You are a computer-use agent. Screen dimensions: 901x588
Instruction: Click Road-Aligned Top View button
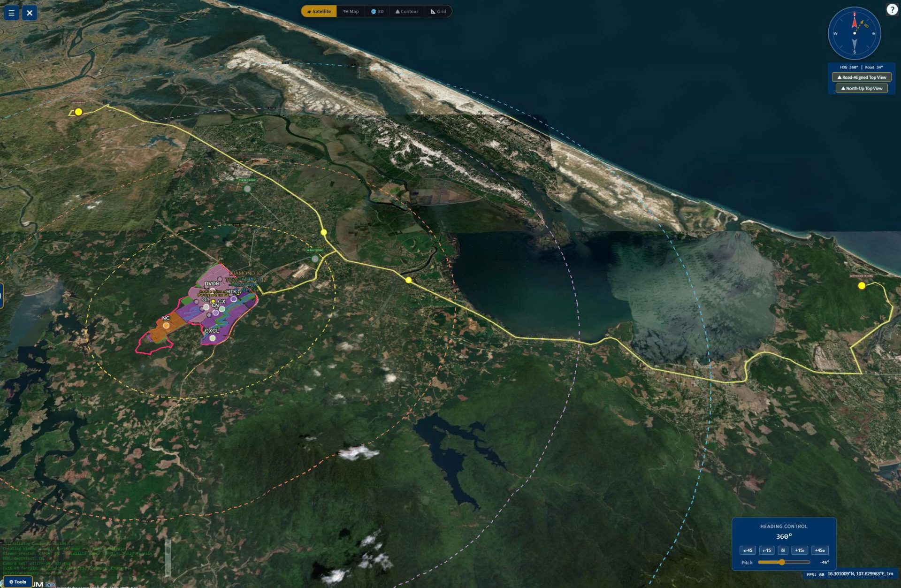862,77
